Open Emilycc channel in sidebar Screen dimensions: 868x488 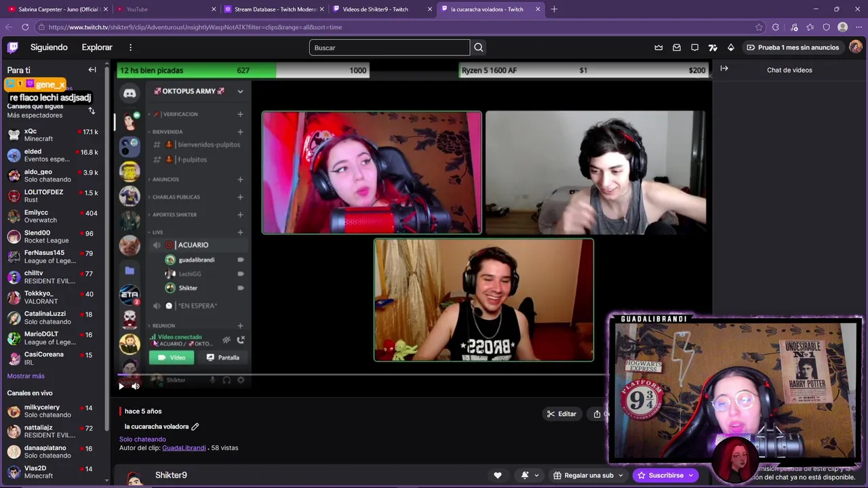tap(53, 216)
